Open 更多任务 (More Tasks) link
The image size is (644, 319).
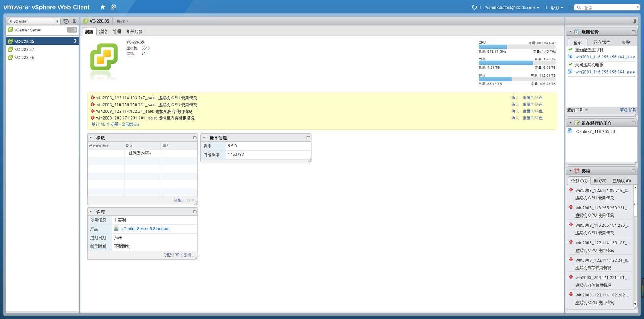pyautogui.click(x=628, y=110)
